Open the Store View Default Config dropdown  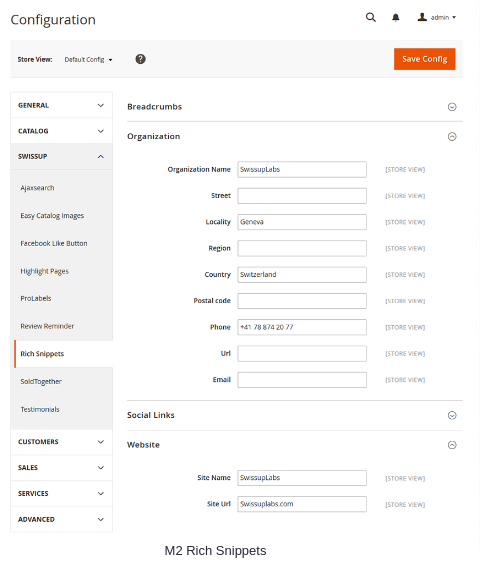(88, 60)
